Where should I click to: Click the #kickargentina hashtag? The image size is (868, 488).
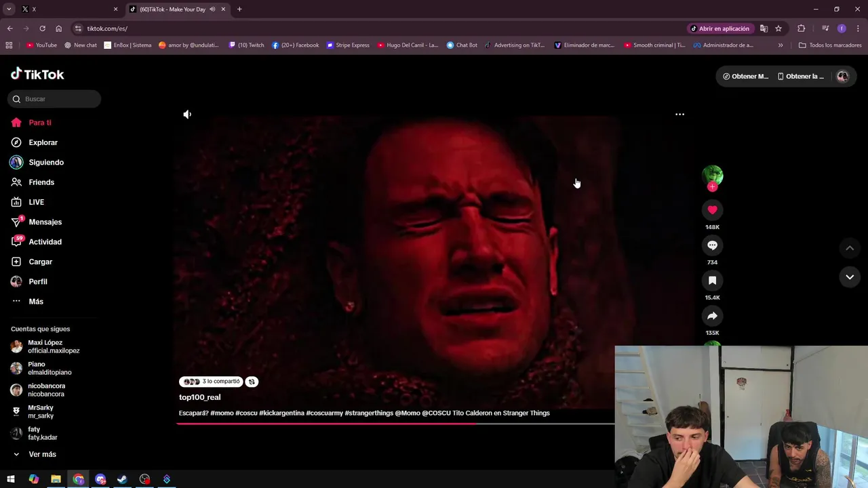pyautogui.click(x=281, y=413)
